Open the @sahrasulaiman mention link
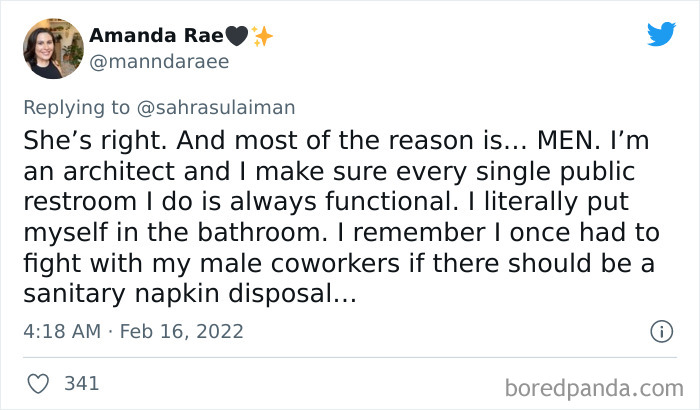The height and width of the screenshot is (410, 700). tap(226, 105)
